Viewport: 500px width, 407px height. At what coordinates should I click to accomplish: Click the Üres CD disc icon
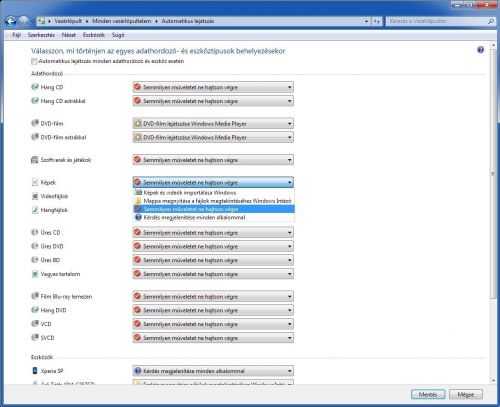[x=35, y=232]
